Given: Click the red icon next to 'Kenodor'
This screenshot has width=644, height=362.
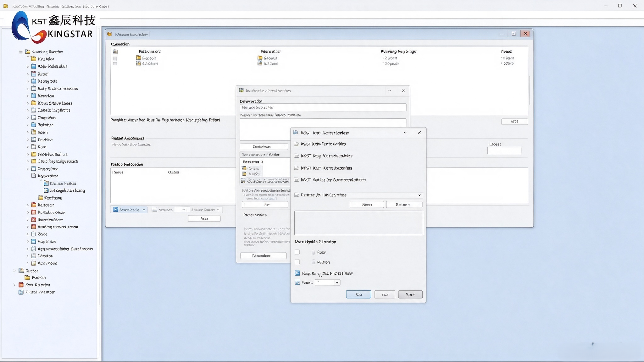Looking at the screenshot, I should (34, 205).
